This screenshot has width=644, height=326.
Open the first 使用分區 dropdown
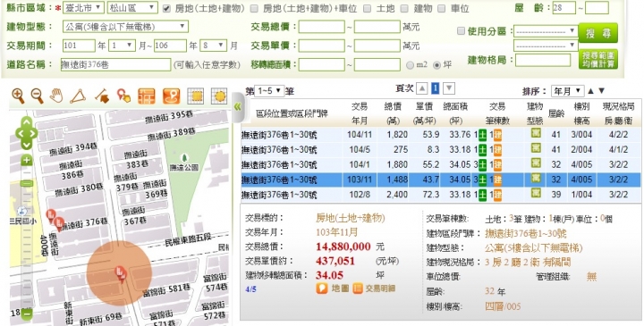coord(546,31)
